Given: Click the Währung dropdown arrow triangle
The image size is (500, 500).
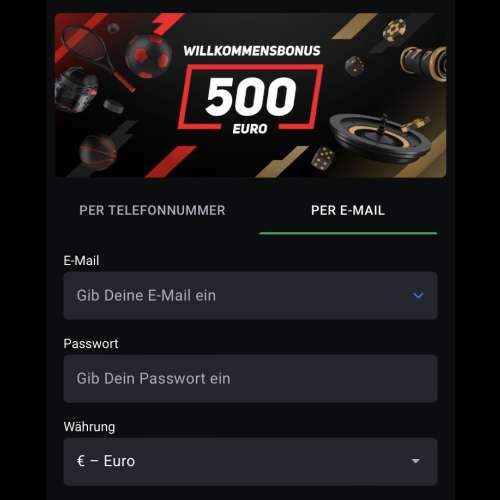Looking at the screenshot, I should [x=415, y=461].
